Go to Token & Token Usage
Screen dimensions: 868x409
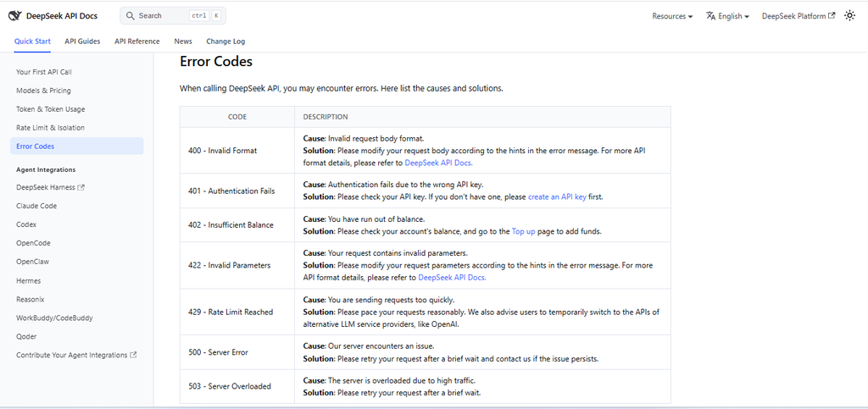tap(50, 109)
